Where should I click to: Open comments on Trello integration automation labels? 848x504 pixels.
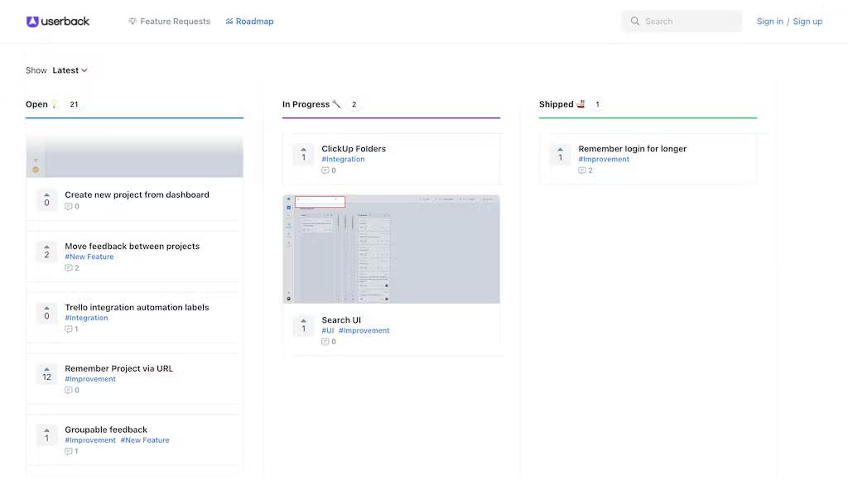[x=72, y=329]
